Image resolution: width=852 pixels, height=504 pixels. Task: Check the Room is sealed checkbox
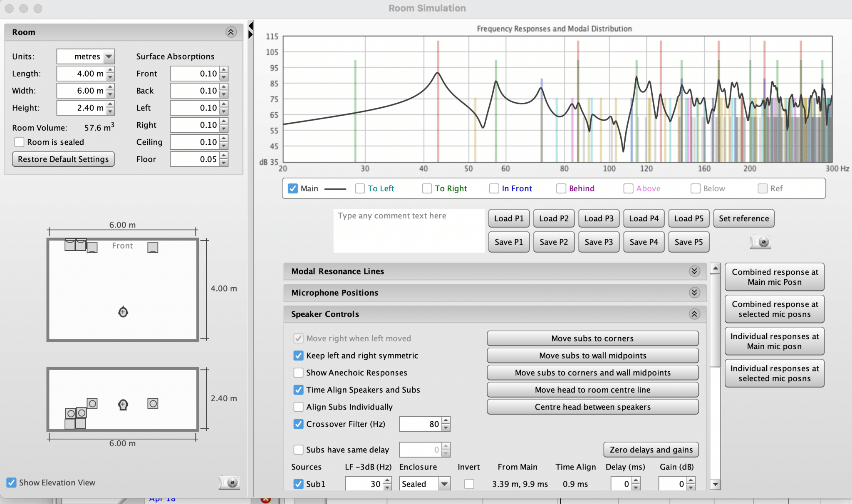(19, 142)
